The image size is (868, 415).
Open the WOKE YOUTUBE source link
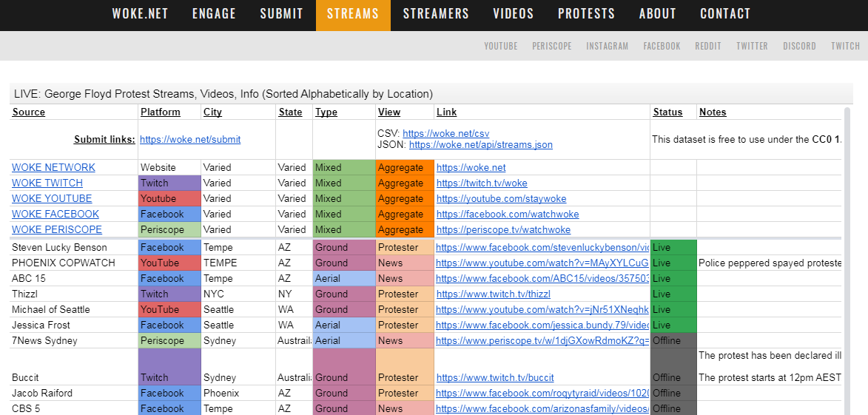point(52,199)
